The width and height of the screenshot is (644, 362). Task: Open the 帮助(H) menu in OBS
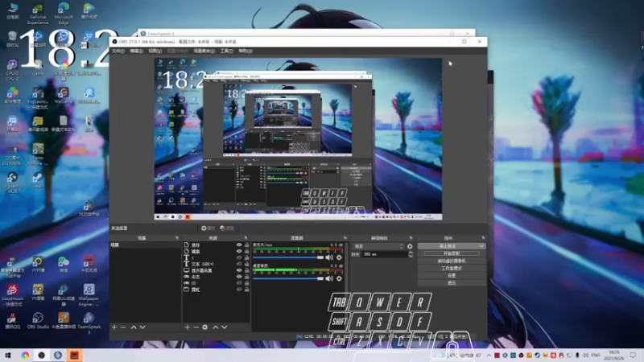(246, 51)
